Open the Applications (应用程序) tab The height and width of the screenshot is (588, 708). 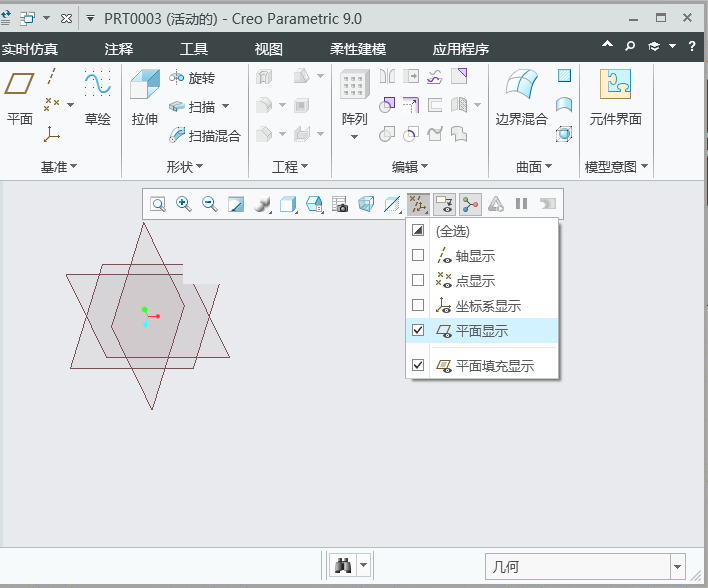click(461, 49)
